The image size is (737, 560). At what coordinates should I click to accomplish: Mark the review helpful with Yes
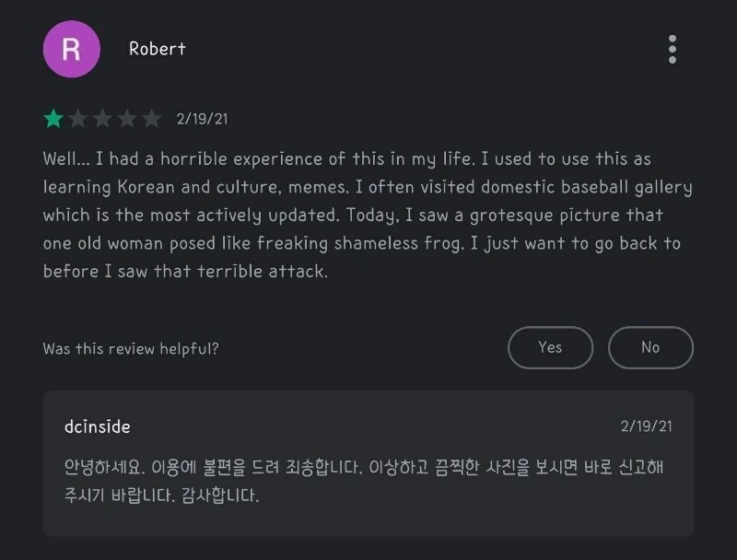pos(550,347)
